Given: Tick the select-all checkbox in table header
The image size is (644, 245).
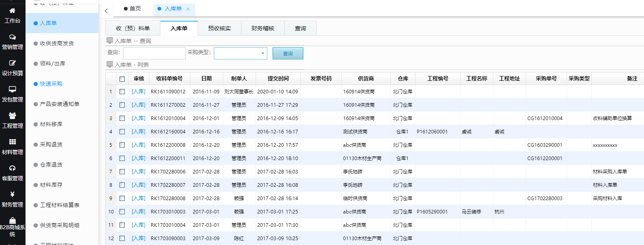Looking at the screenshot, I should click(122, 79).
